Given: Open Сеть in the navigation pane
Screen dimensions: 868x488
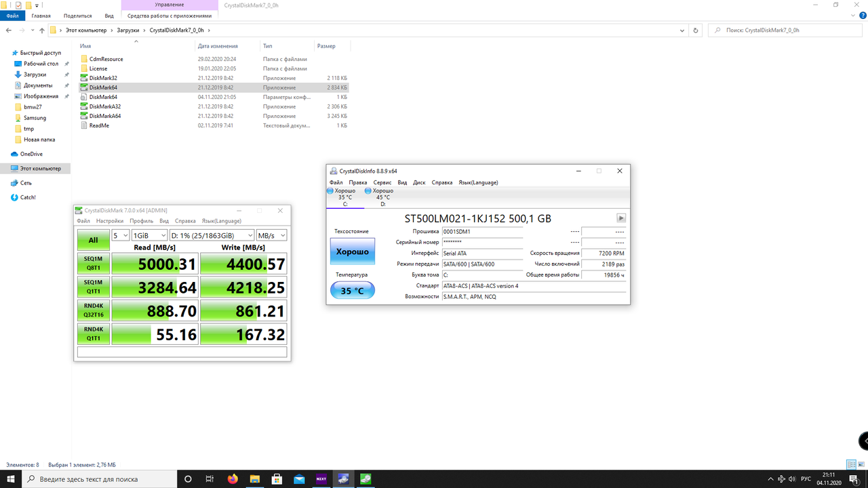Looking at the screenshot, I should tap(26, 183).
